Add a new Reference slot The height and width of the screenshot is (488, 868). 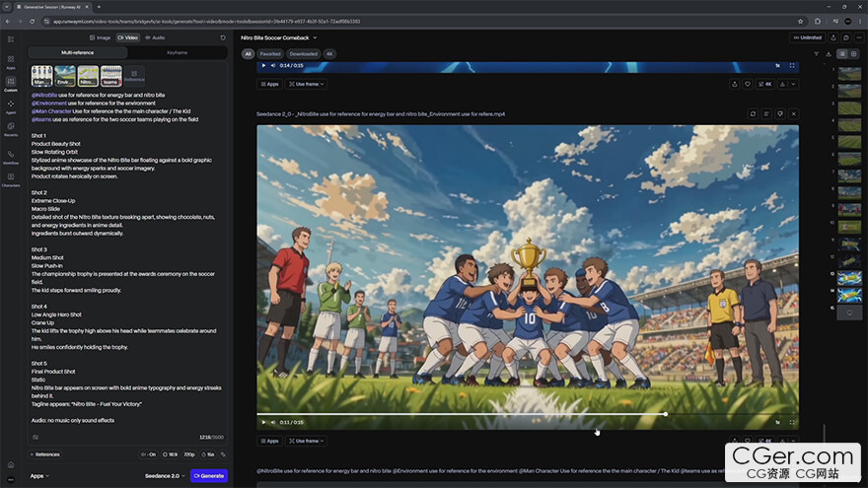134,76
